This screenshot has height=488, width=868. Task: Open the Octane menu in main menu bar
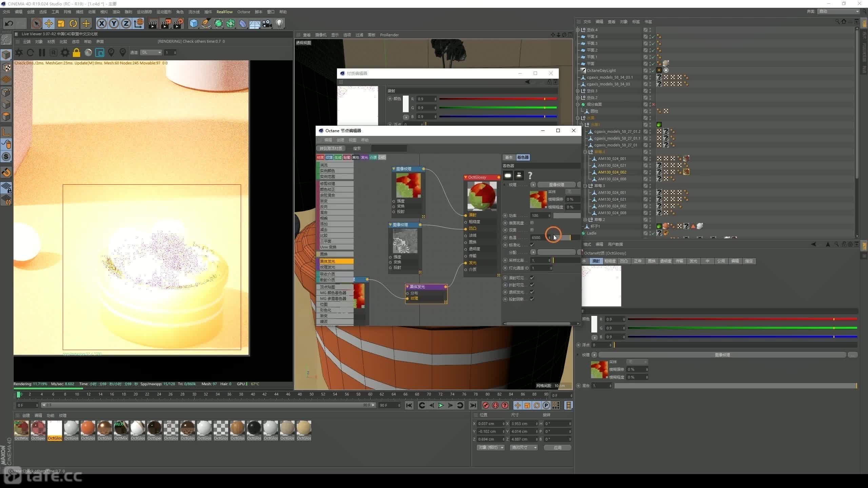point(243,12)
